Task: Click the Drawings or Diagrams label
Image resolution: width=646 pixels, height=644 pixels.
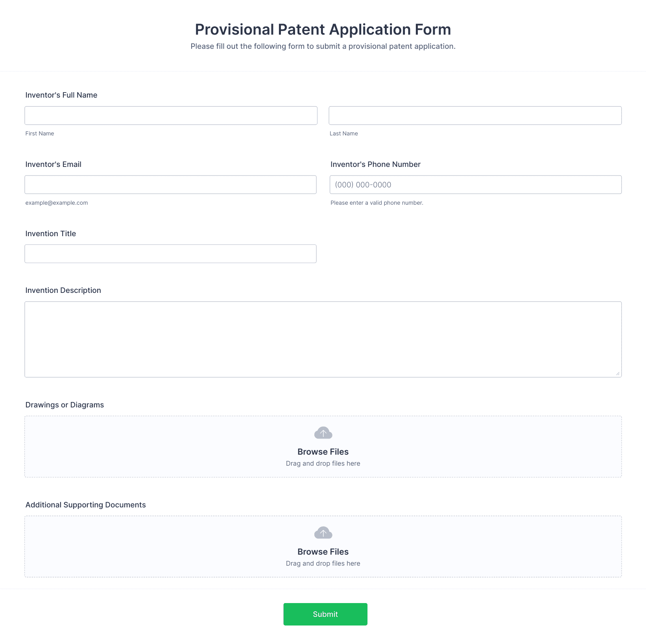Action: coord(65,405)
